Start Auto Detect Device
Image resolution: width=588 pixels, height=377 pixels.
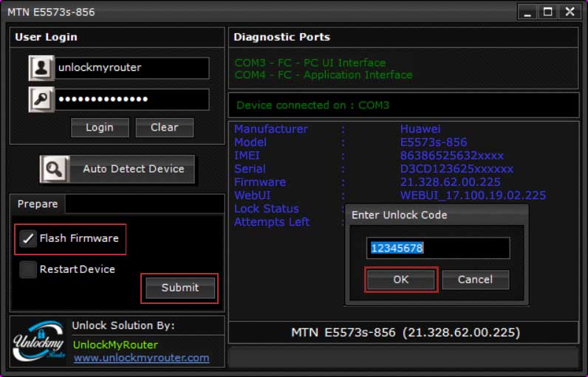[117, 169]
